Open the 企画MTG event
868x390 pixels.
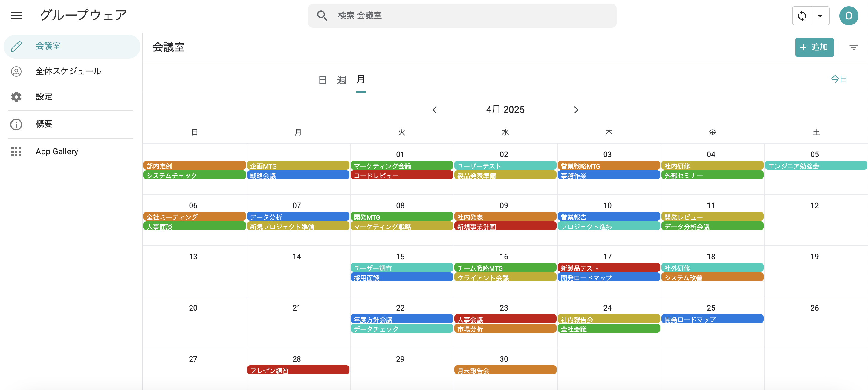click(x=298, y=166)
